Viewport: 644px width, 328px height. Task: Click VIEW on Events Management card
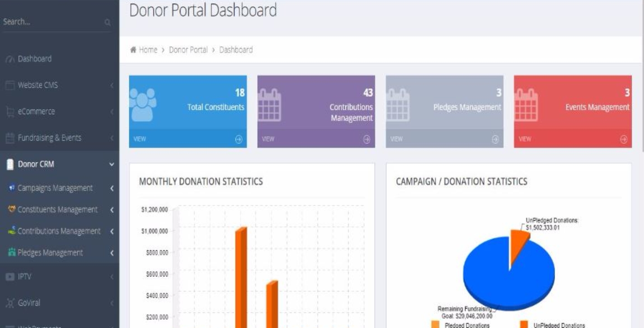pyautogui.click(x=525, y=139)
